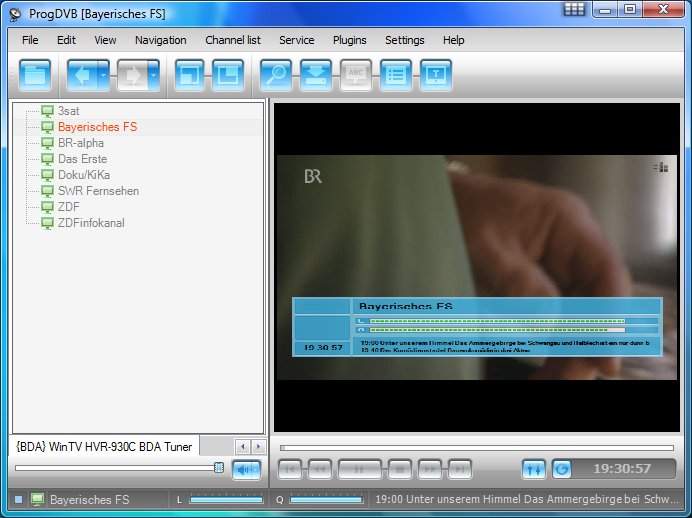Open the equalizer sliders icon button
This screenshot has width=692, height=518.
534,469
